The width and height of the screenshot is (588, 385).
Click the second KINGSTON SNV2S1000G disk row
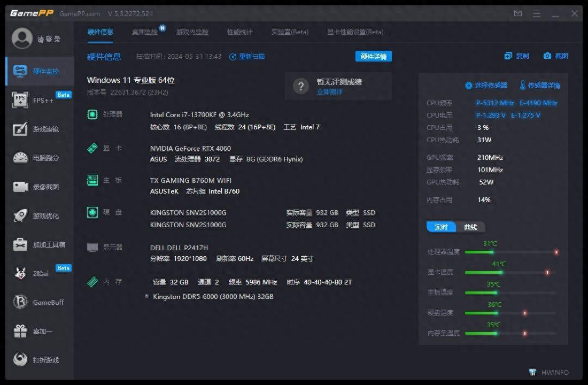262,225
